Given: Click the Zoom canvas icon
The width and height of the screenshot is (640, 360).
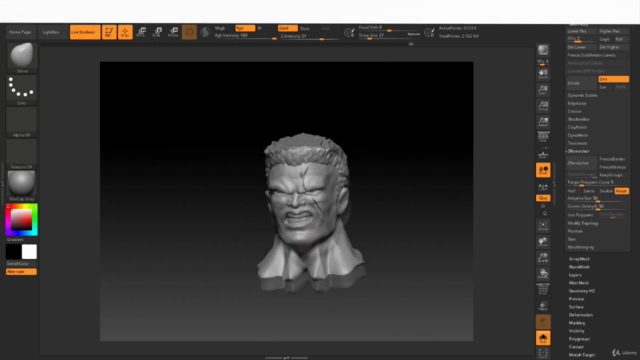Looking at the screenshot, I should click(x=543, y=90).
